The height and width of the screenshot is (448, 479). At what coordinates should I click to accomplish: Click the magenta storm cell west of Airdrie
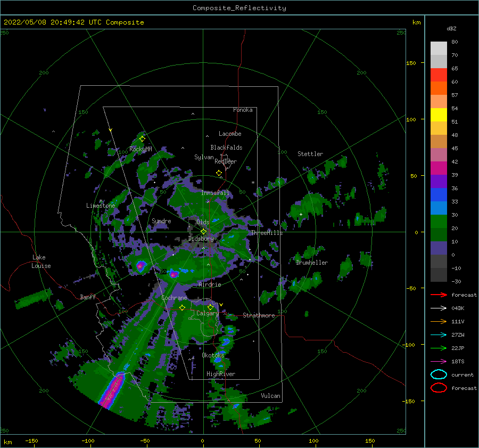click(174, 273)
